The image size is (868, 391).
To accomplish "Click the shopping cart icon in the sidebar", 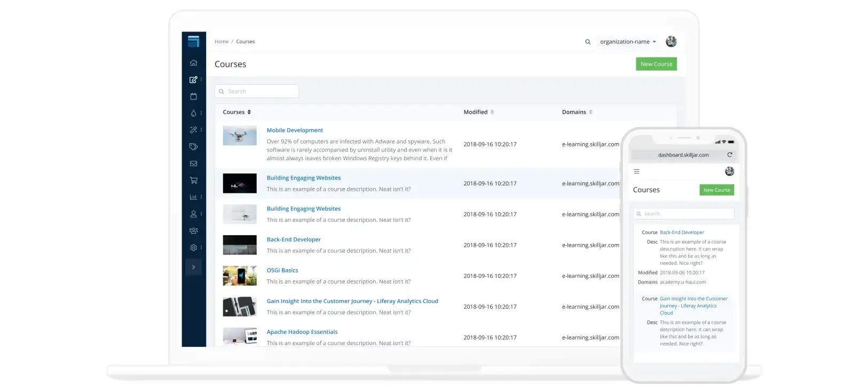I will (x=193, y=180).
